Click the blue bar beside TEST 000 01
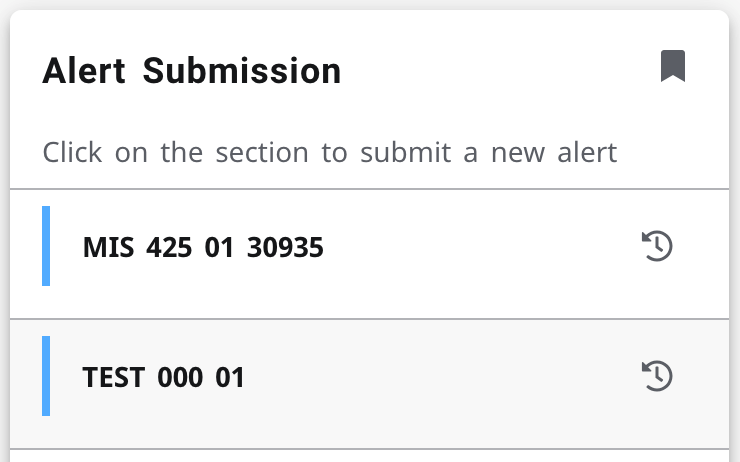 coord(46,376)
